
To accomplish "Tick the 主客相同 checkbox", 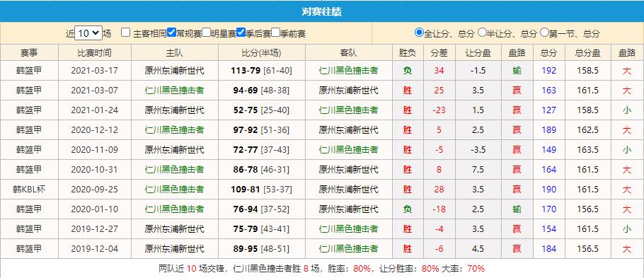I will point(126,33).
